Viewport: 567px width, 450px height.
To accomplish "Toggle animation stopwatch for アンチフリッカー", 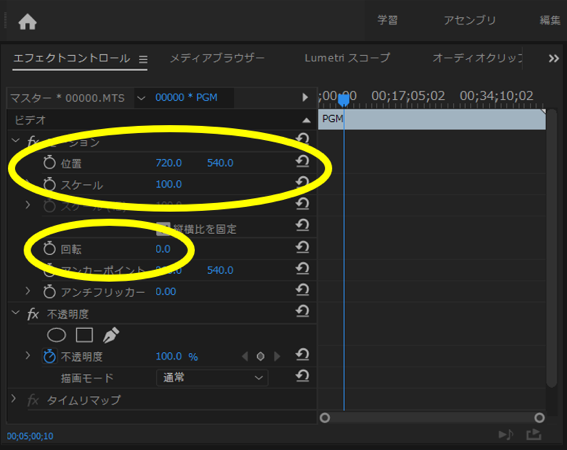I will pyautogui.click(x=50, y=292).
